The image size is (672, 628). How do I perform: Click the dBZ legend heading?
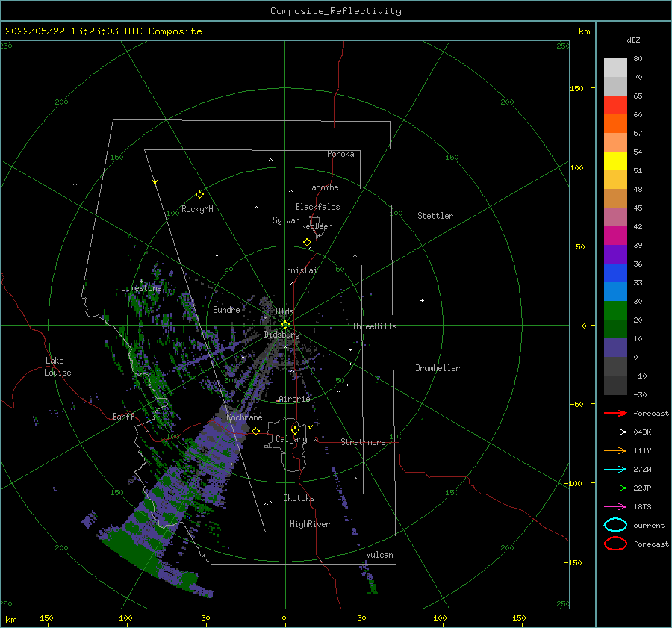[633, 40]
